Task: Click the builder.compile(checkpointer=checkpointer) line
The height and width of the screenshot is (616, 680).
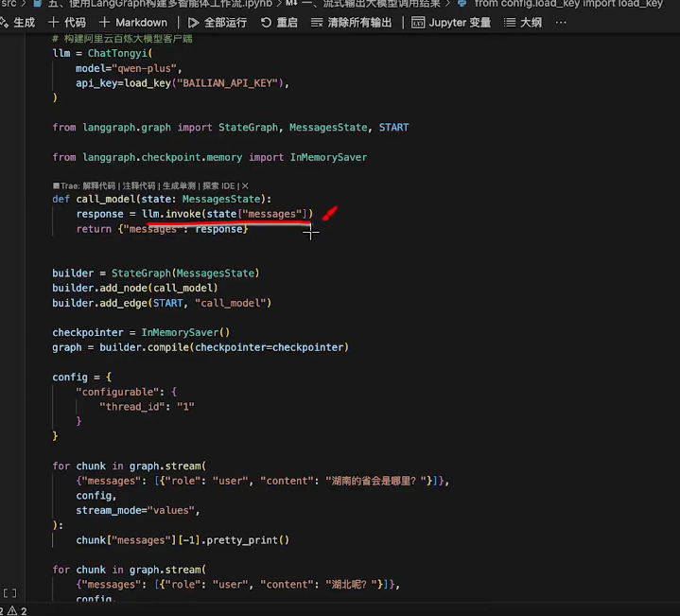Action: click(201, 347)
